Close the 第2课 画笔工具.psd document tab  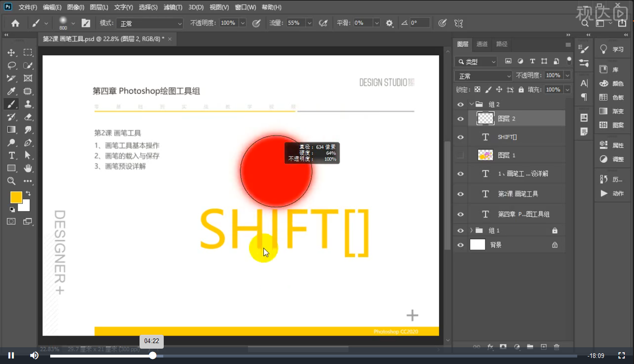pos(170,39)
